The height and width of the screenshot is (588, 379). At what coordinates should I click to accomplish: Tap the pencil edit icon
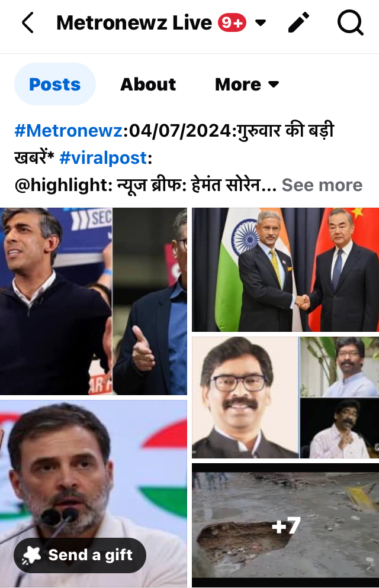[x=298, y=22]
